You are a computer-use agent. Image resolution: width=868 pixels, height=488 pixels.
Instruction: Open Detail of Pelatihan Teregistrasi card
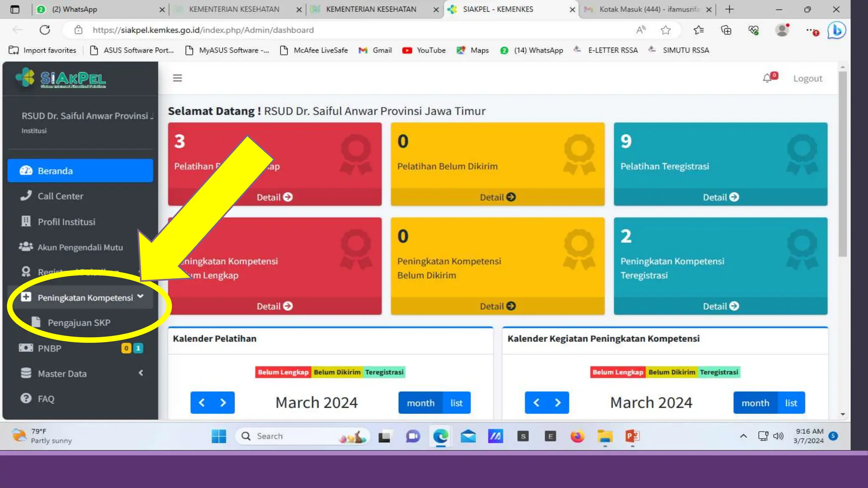point(720,197)
